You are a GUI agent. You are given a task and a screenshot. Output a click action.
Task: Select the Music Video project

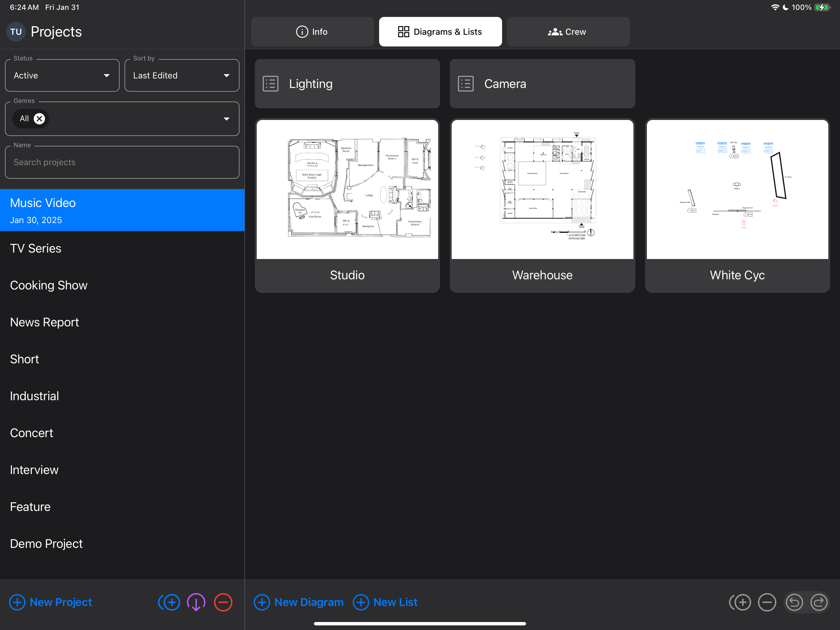122,210
